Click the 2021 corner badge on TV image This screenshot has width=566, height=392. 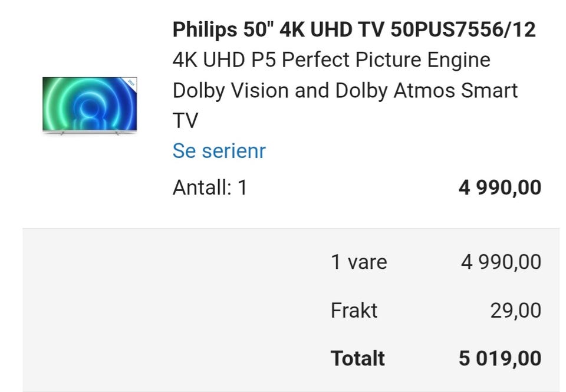tap(131, 83)
